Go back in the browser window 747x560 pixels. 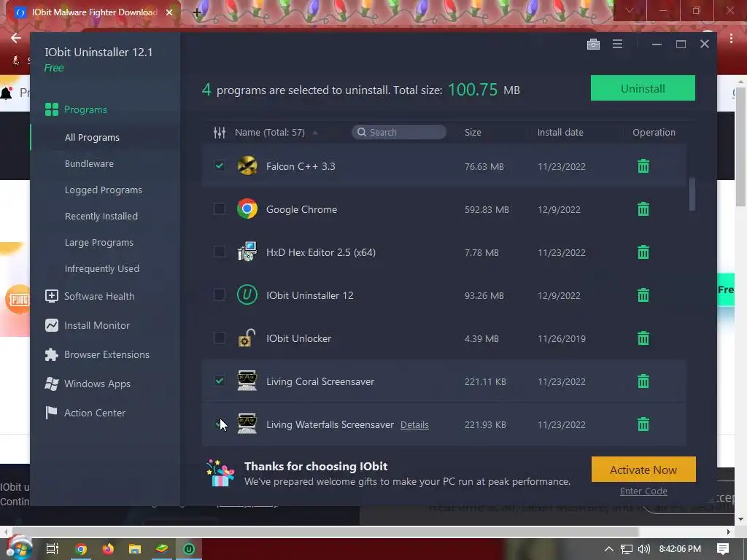coord(16,38)
